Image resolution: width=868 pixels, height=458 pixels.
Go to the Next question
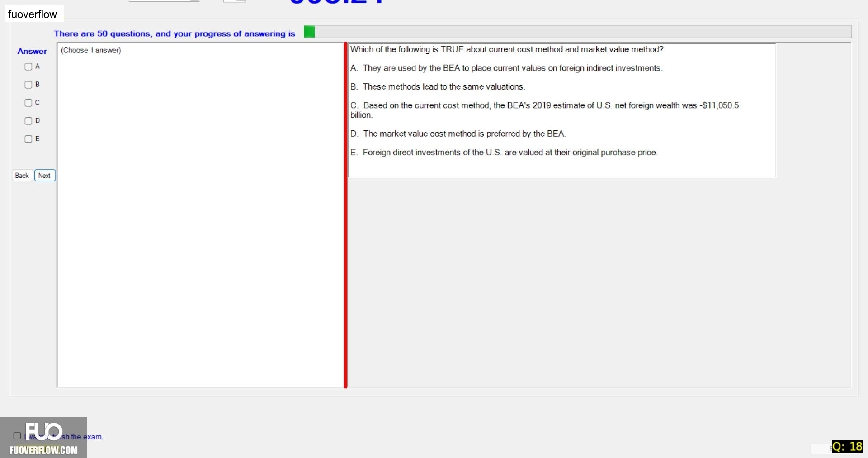click(x=45, y=176)
